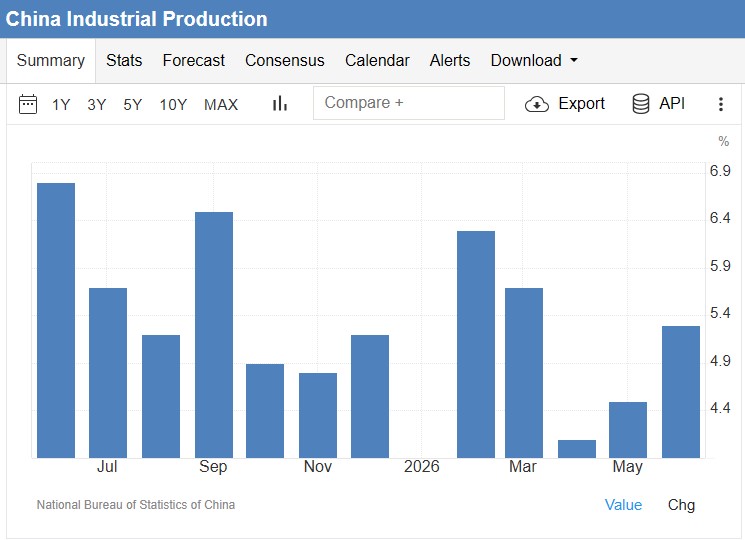Open the three-dot more options menu

tap(721, 104)
